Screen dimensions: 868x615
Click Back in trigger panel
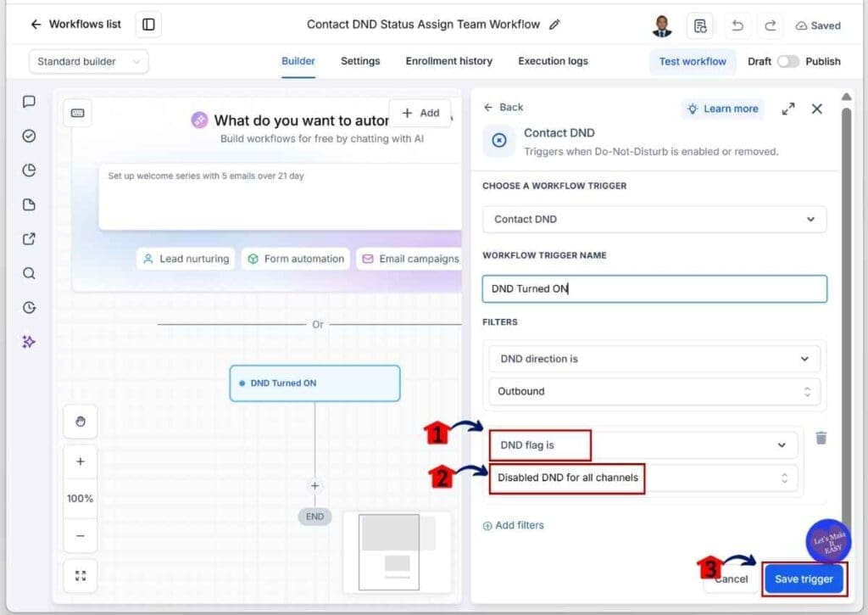click(x=503, y=108)
